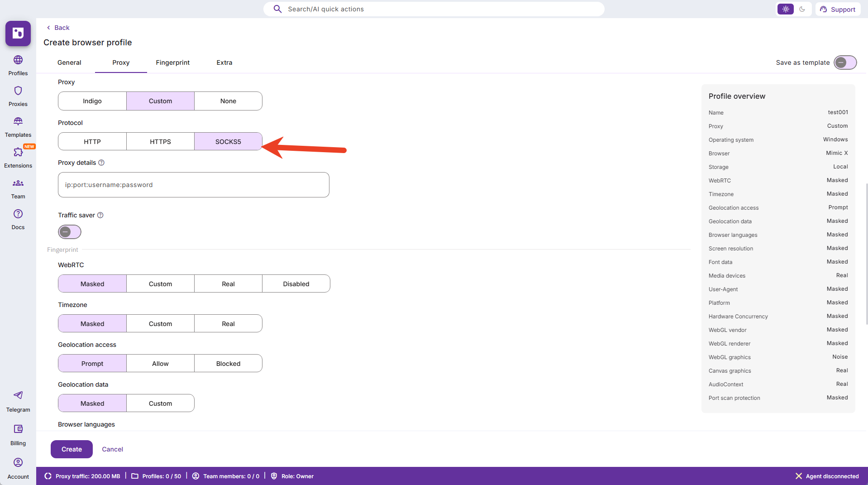Select HTTPS protocol option
Viewport: 868px width, 485px height.
coord(160,142)
